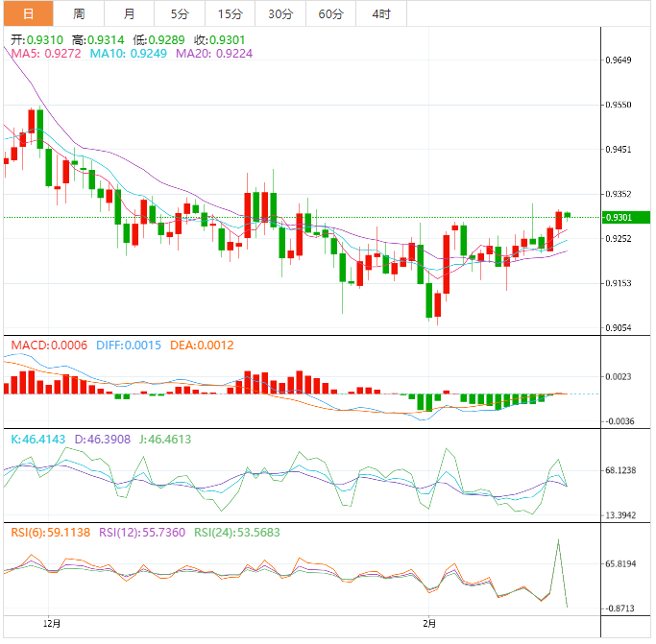Open the 4时 four-hour tab
Viewport: 656px width, 644px height.
[381, 13]
